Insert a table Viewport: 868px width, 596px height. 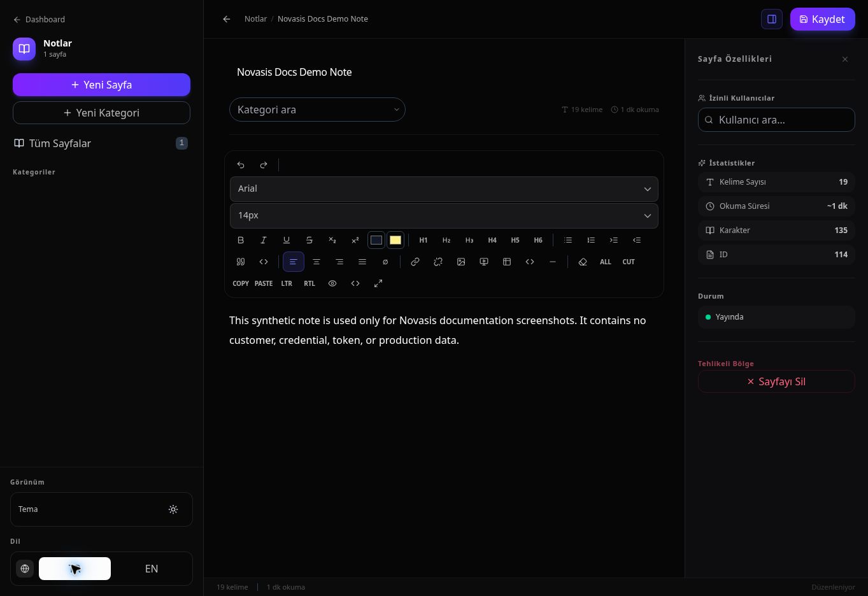click(x=507, y=262)
